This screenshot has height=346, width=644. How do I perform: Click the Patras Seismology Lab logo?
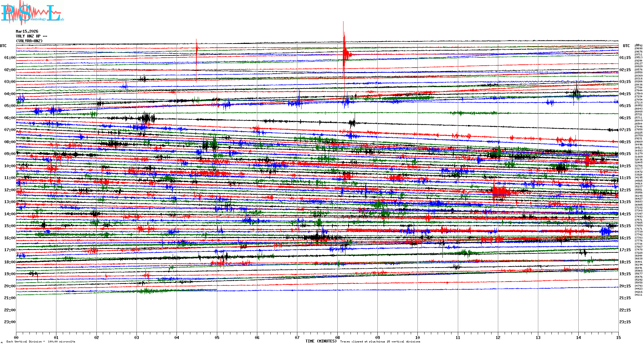pos(32,13)
